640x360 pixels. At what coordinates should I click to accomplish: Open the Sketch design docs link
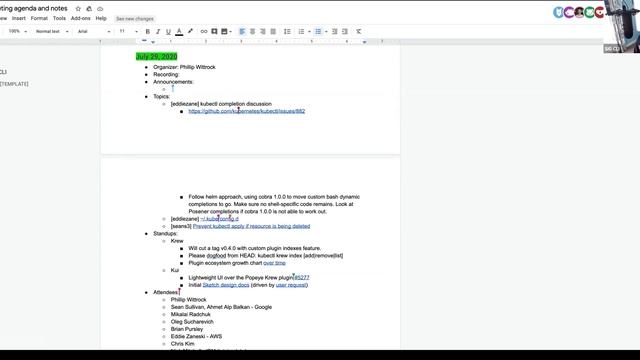pos(226,285)
